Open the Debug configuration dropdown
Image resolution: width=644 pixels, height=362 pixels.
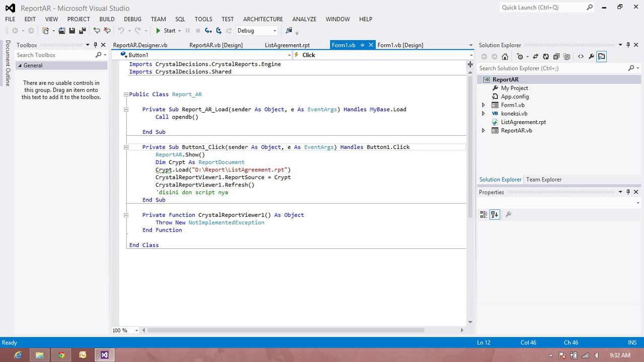tap(275, 31)
